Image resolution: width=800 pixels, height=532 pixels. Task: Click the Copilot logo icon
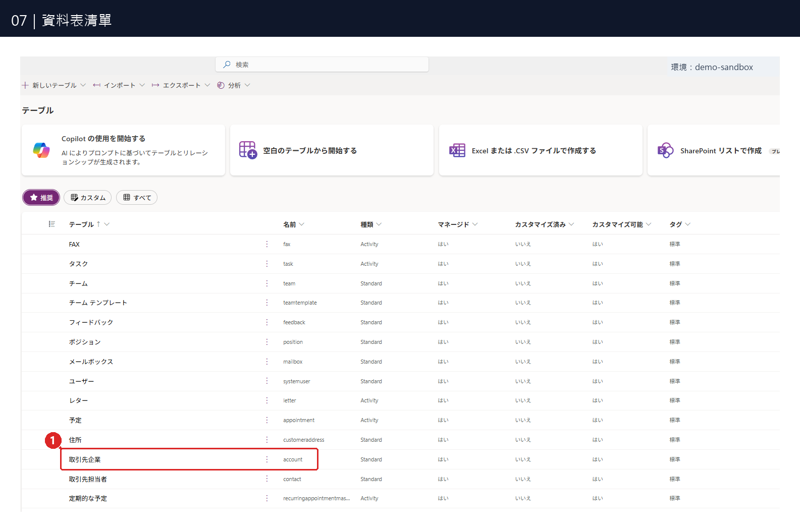tap(41, 150)
